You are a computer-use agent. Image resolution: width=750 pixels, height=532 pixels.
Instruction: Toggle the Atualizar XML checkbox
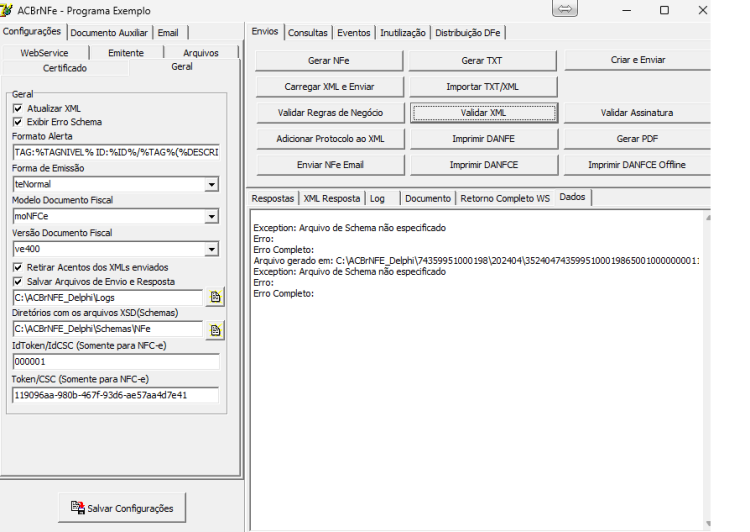click(18, 109)
